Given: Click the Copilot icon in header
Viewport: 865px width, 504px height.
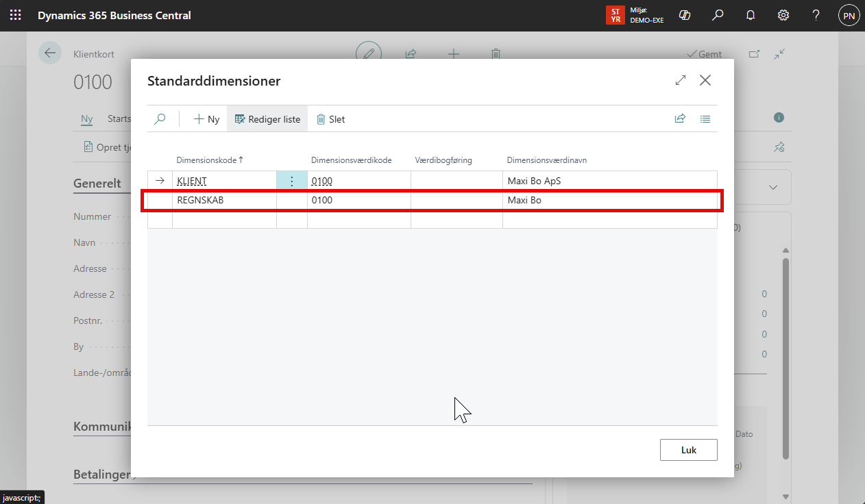Looking at the screenshot, I should pyautogui.click(x=684, y=15).
